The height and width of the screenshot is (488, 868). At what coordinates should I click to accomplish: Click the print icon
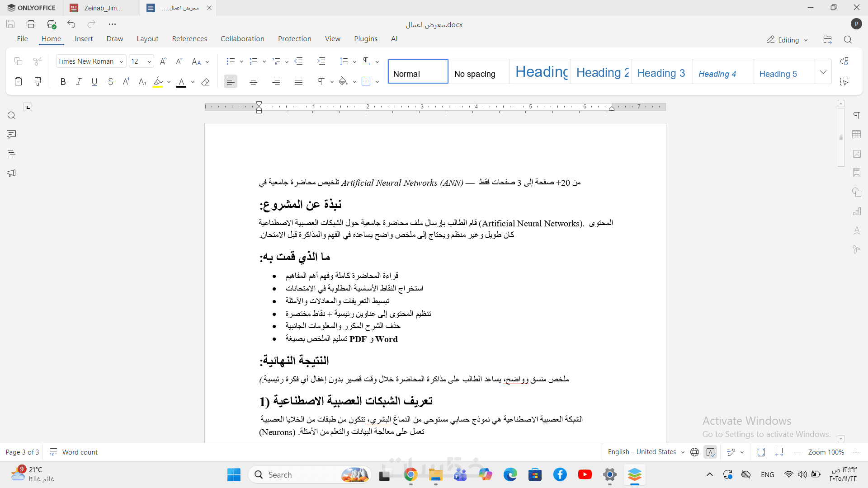point(31,24)
